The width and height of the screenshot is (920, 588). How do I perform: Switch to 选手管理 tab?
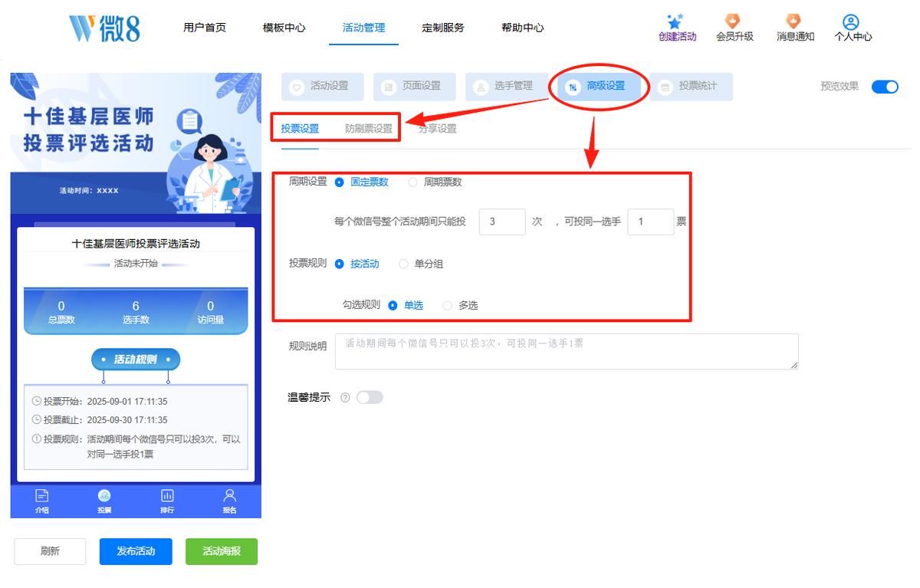click(507, 87)
